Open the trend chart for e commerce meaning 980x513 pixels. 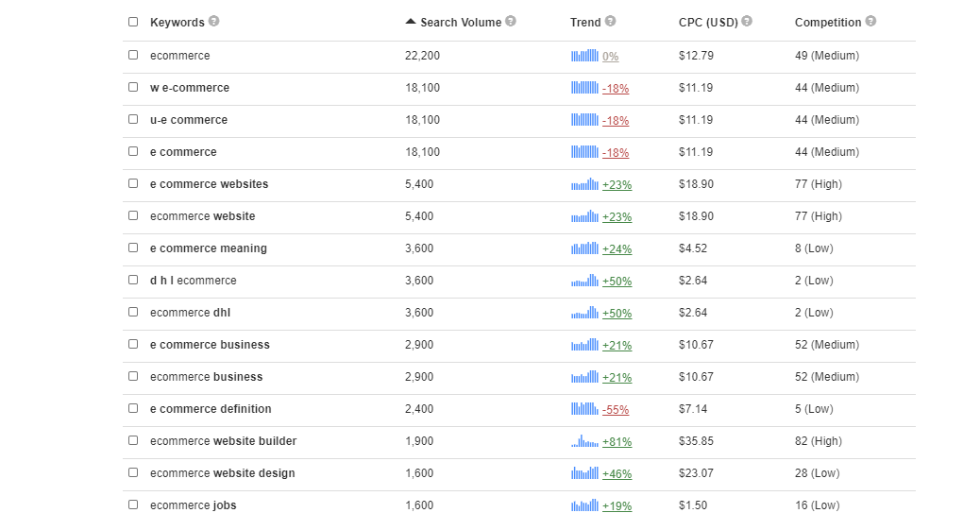584,248
